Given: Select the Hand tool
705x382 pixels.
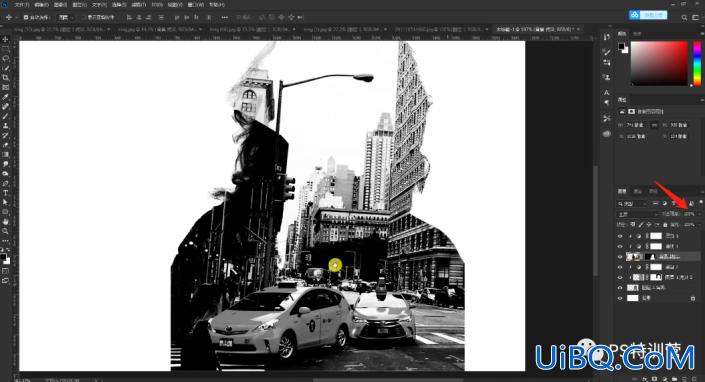Looking at the screenshot, I should tap(5, 222).
